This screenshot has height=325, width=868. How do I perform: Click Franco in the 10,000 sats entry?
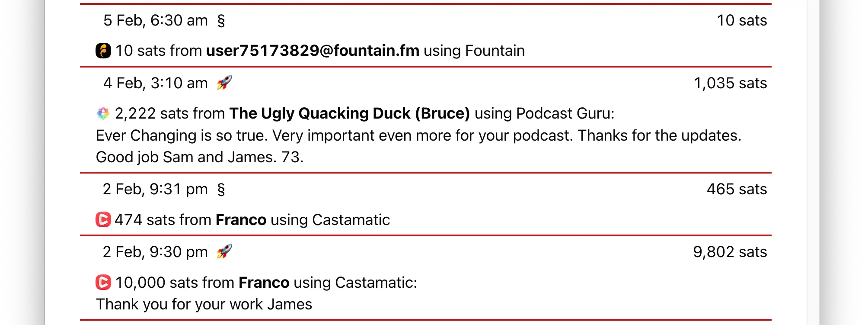tap(264, 283)
